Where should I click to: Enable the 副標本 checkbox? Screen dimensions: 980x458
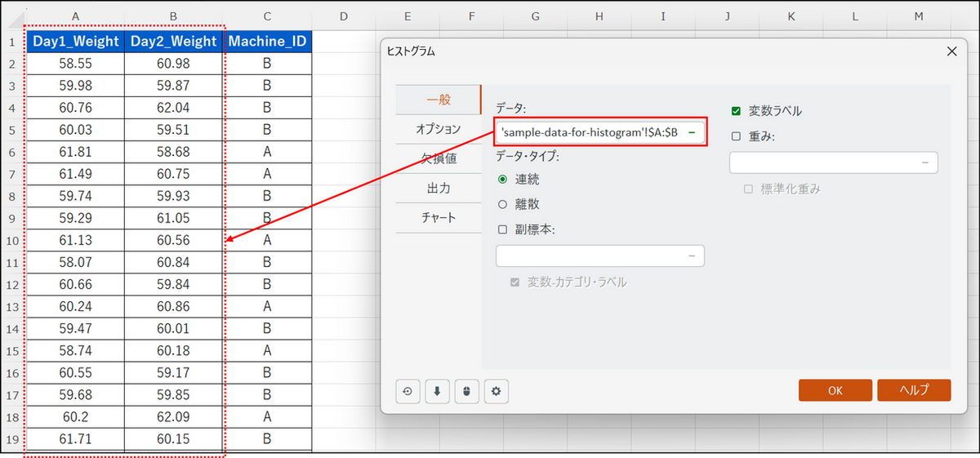click(502, 229)
